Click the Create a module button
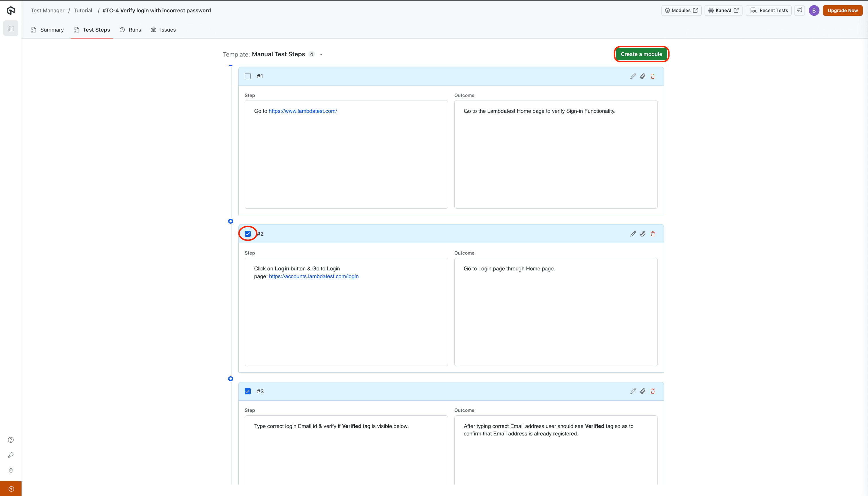The width and height of the screenshot is (868, 496). point(641,54)
